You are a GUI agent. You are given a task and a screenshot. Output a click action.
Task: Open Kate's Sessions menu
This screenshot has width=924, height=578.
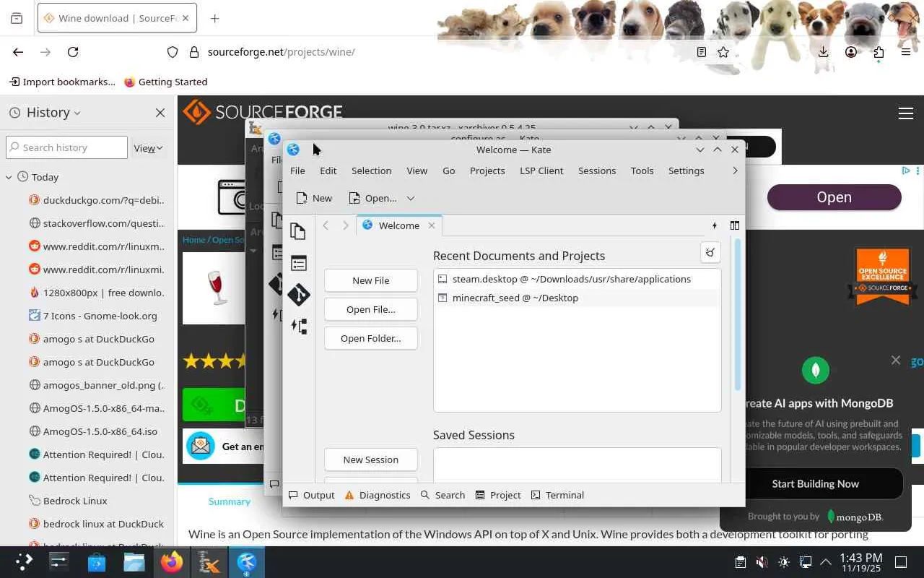click(x=597, y=171)
